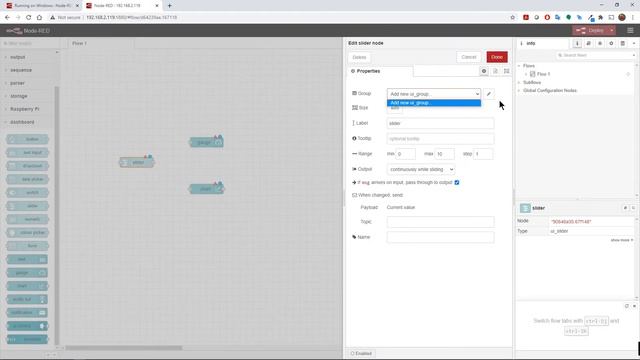Open the context data icon in sidebar

622,43
